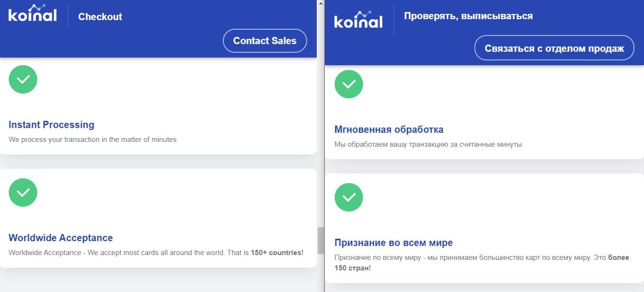The height and width of the screenshot is (292, 644).
Task: Click the text "We process your transaction" description
Action: point(92,140)
